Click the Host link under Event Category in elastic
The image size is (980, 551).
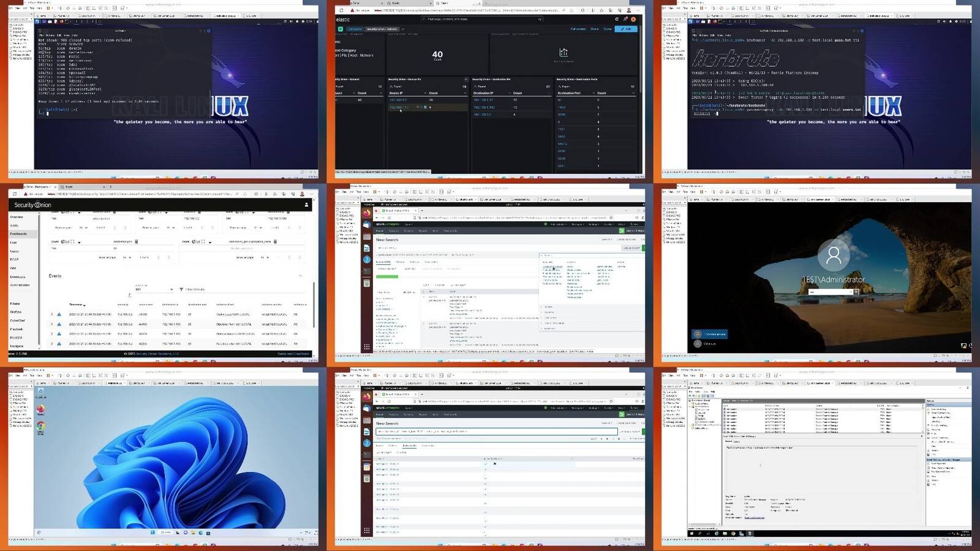[353, 55]
